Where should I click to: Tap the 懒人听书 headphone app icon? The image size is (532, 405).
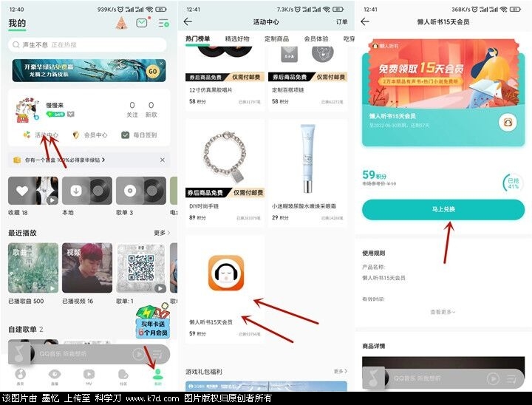[x=226, y=273]
